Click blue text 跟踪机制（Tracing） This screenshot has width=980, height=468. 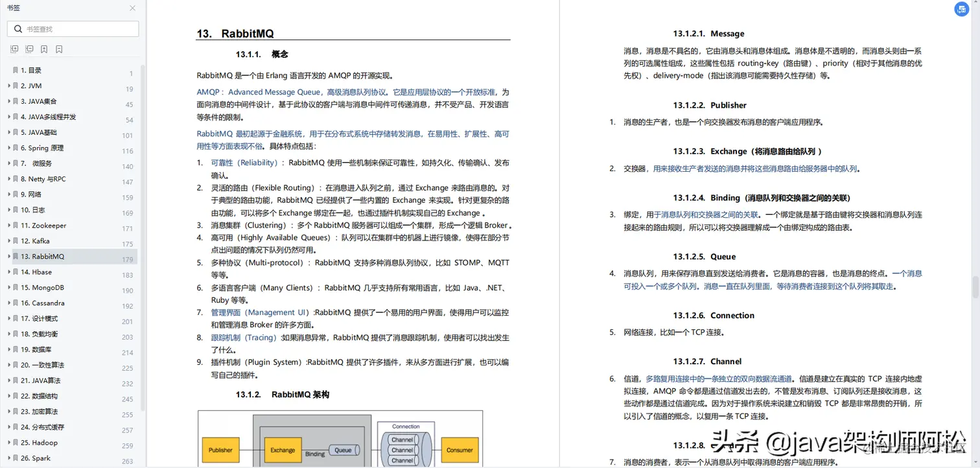246,338
